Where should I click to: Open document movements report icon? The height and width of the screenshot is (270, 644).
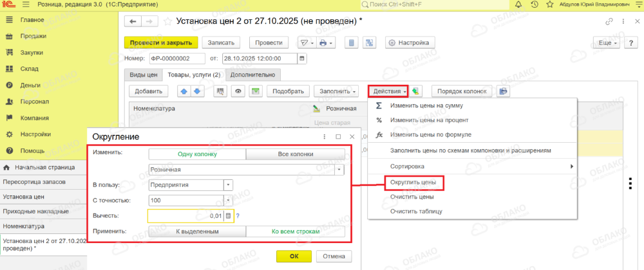(x=352, y=42)
